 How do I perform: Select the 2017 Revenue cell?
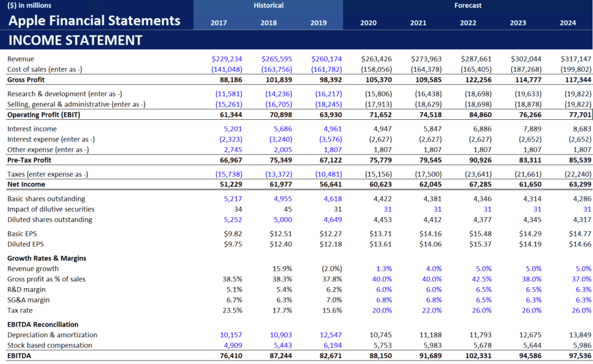coord(227,59)
